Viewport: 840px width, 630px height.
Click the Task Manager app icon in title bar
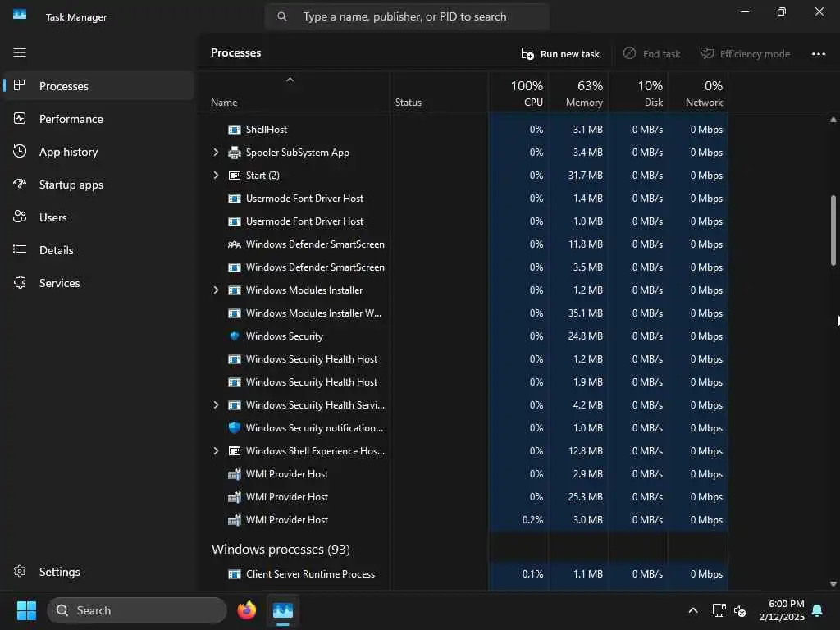[x=20, y=15]
